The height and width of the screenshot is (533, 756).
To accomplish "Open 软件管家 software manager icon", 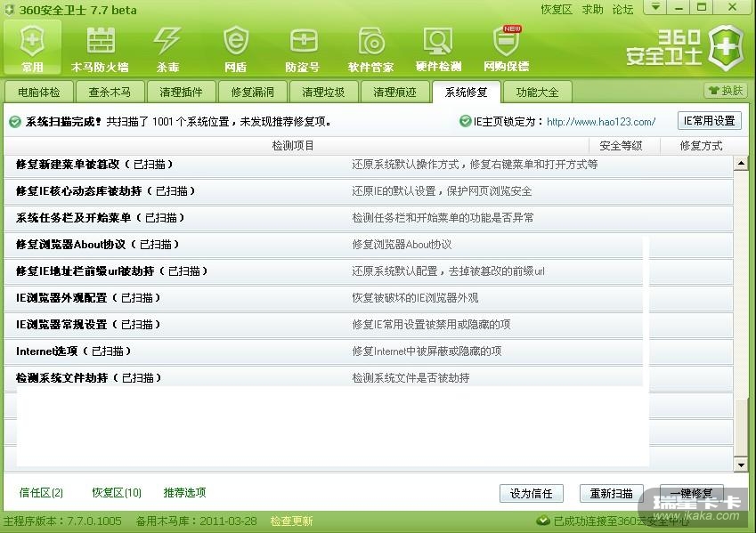I will (370, 48).
